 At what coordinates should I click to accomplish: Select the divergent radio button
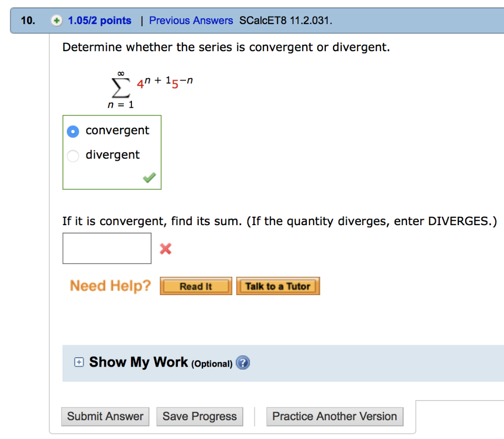[72, 156]
